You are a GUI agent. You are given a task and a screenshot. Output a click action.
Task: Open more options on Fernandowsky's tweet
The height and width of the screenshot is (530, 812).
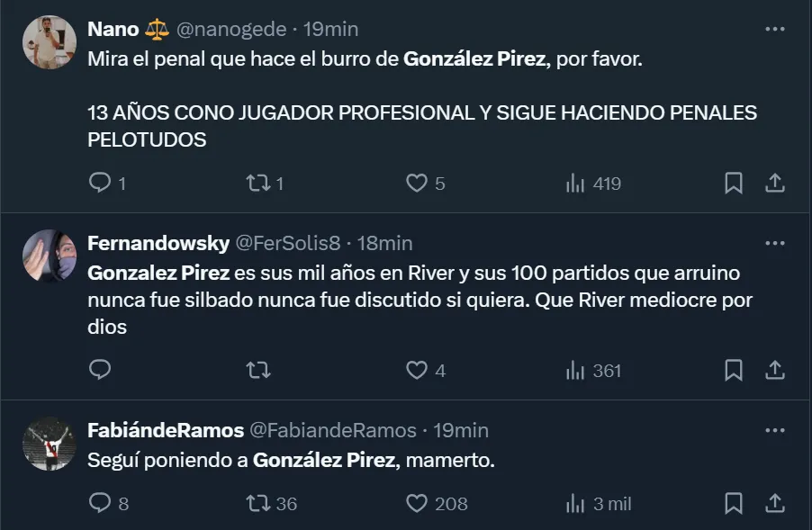point(774,243)
